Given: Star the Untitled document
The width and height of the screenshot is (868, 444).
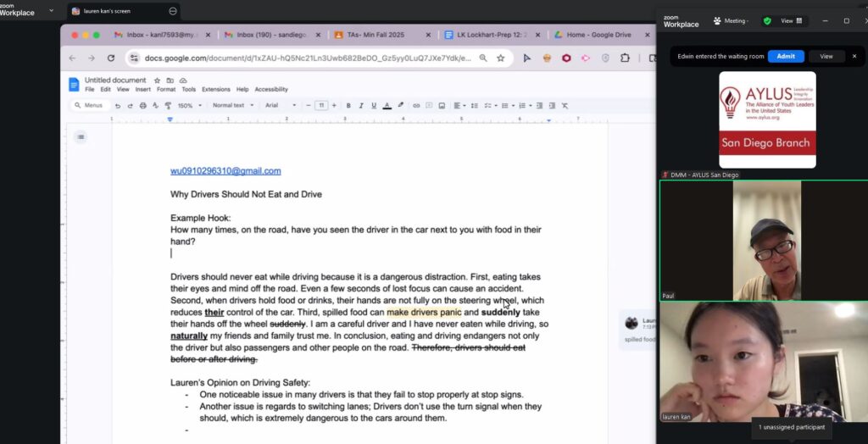Looking at the screenshot, I should 158,80.
